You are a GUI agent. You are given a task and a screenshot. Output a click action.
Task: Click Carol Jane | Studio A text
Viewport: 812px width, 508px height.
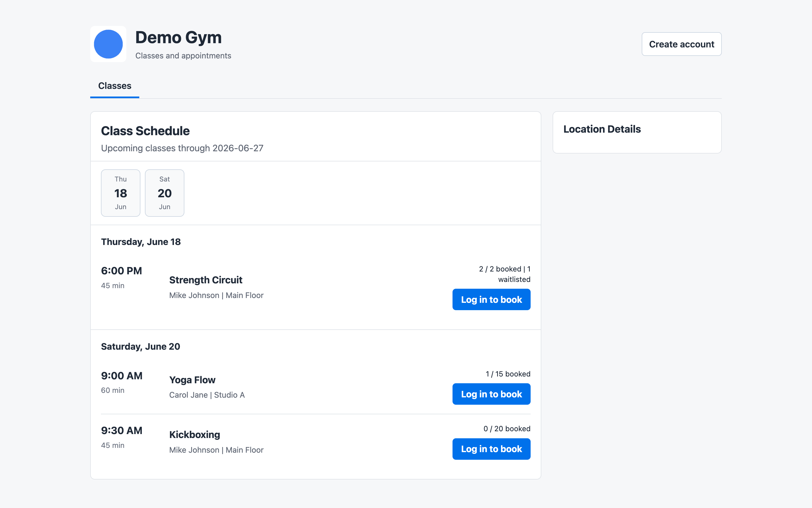coord(207,395)
